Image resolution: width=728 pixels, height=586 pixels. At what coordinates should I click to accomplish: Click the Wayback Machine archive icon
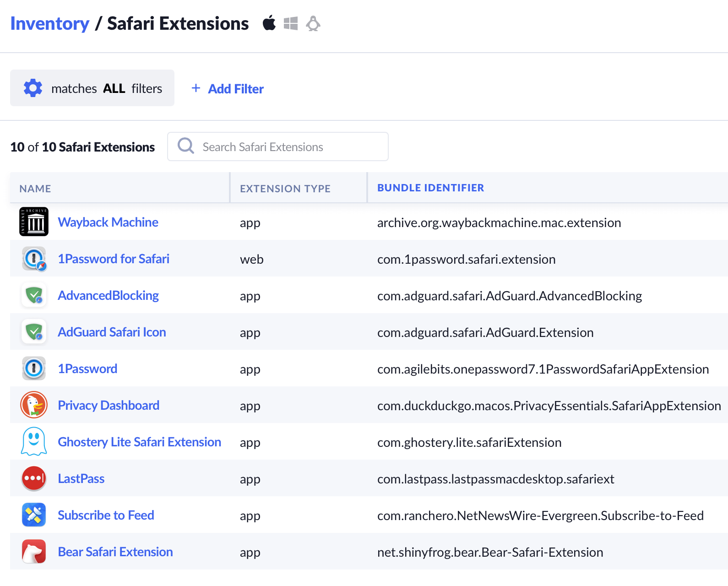(x=34, y=222)
